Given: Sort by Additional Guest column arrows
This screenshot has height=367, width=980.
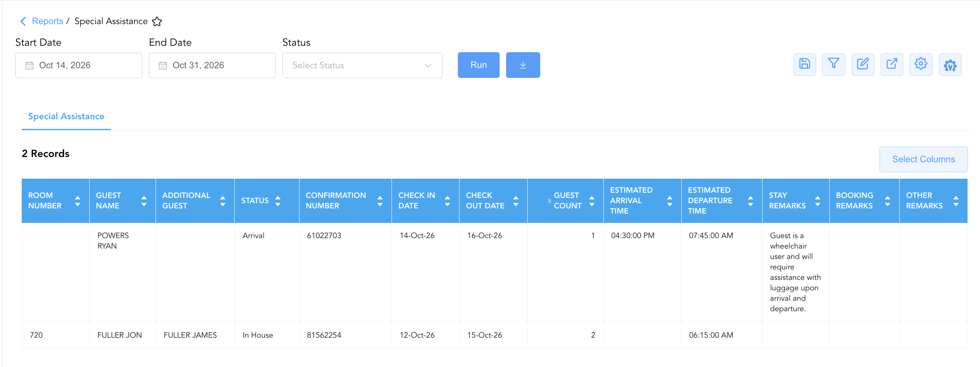Looking at the screenshot, I should tap(223, 201).
